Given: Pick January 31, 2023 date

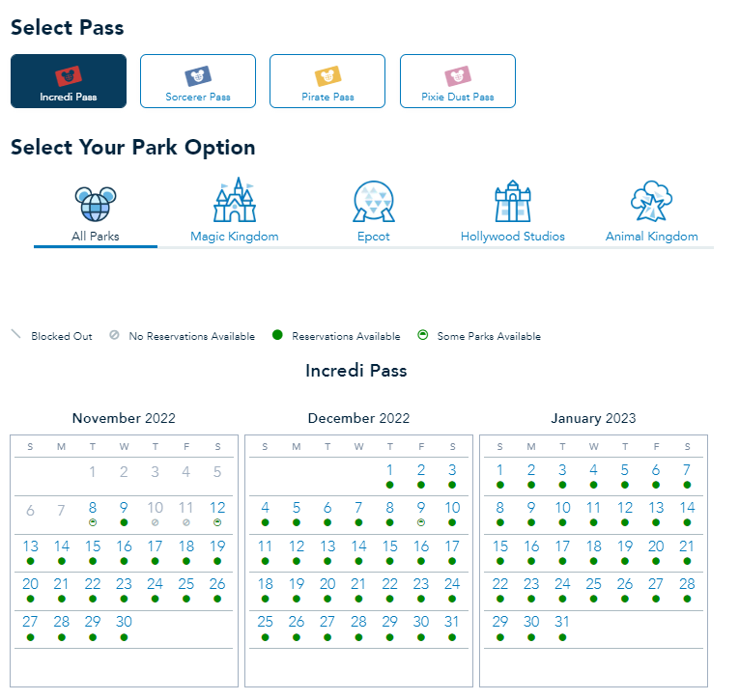Looking at the screenshot, I should [562, 622].
